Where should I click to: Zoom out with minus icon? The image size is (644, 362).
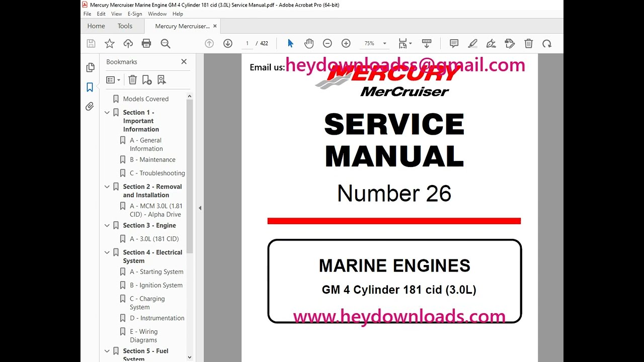pyautogui.click(x=328, y=44)
